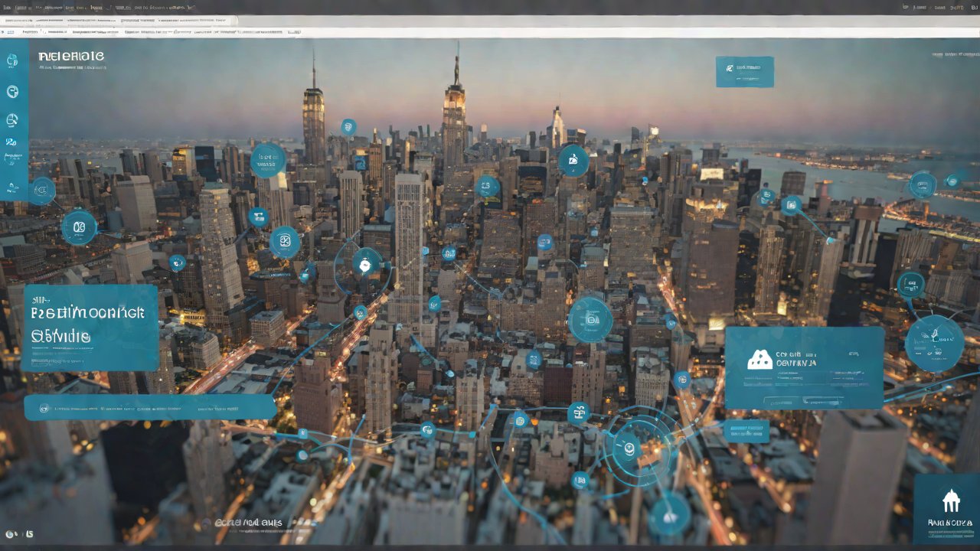Click the top icon in left blue sidebar
Screen dimensions: 980x551
click(x=12, y=60)
